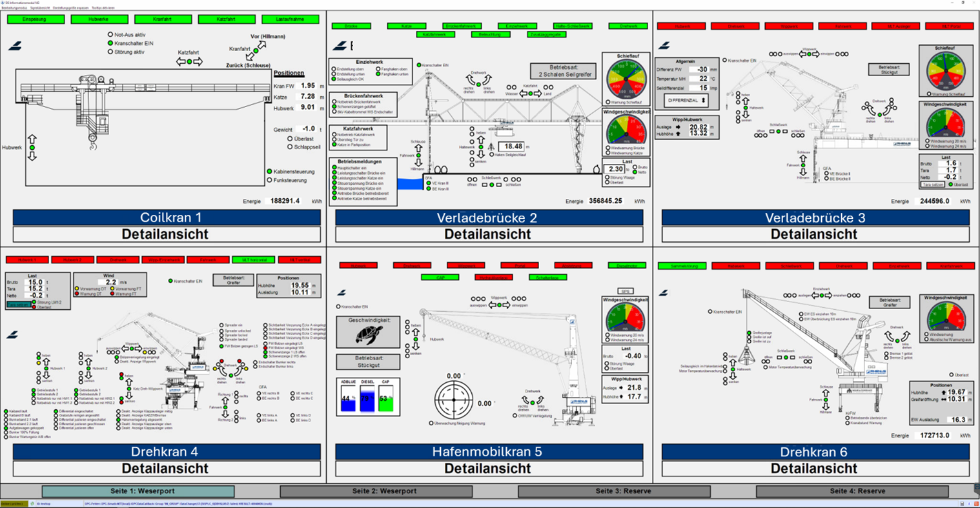Viewport: 980px width, 508px height.
Task: Click the Schieflauf gauge in Verladebrücke 3
Action: point(944,72)
